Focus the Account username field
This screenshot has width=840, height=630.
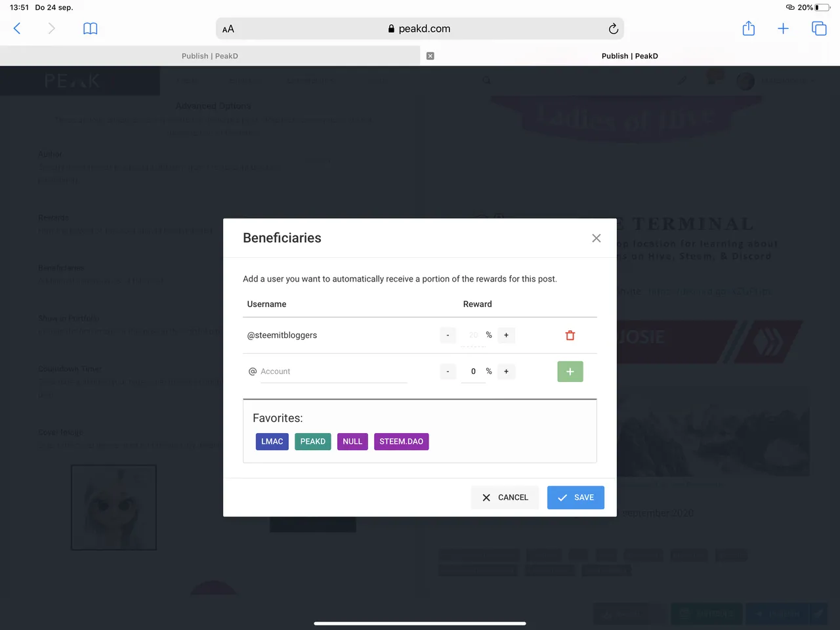pos(333,371)
